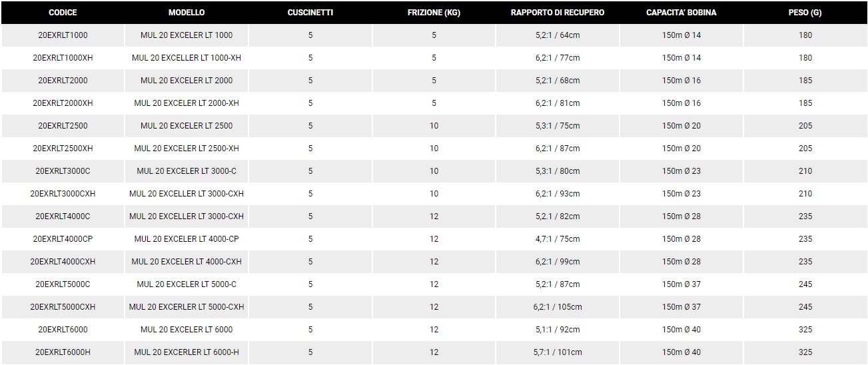Click the FRIZIONE (KG) column header
This screenshot has height=365, width=868.
point(434,13)
